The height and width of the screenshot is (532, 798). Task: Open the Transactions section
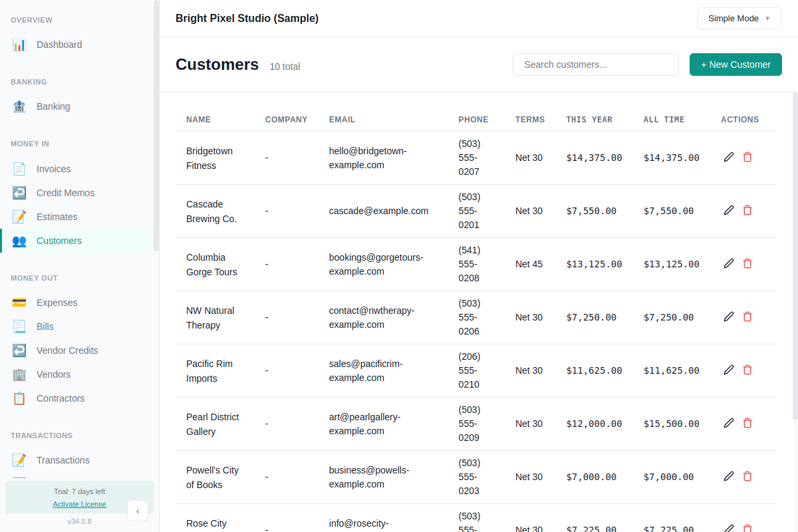(63, 460)
